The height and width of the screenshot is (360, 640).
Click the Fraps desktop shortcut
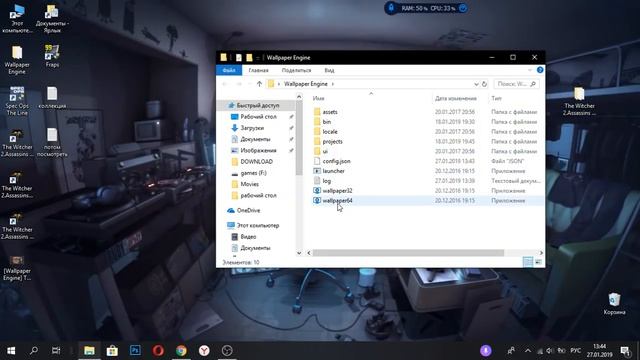point(52,56)
